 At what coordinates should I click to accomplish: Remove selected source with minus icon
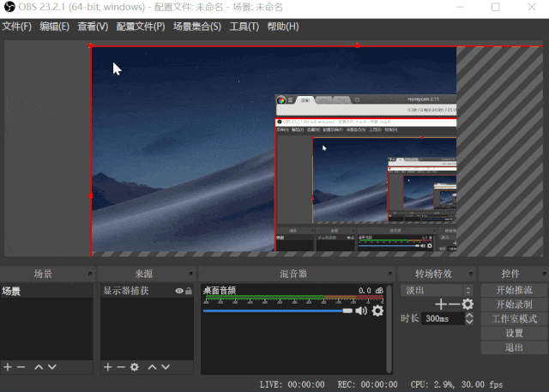121,367
